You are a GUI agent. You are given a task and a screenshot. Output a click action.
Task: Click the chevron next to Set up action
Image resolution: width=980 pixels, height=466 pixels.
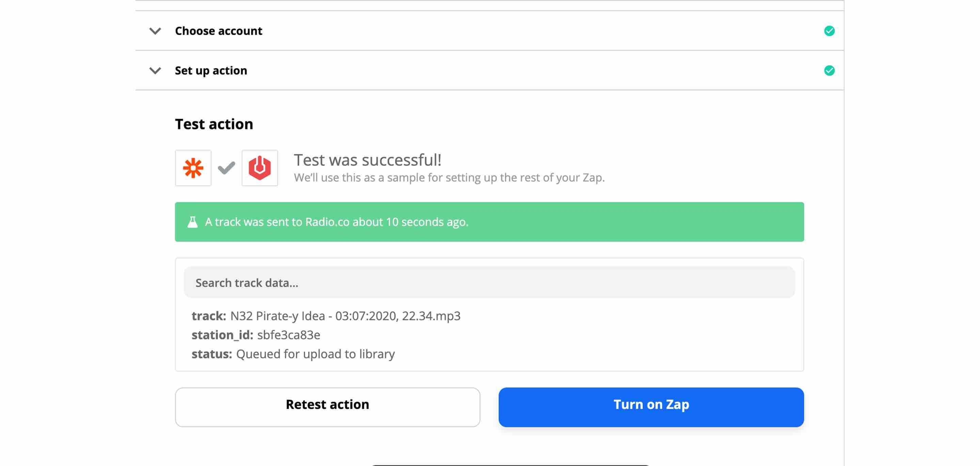click(155, 71)
